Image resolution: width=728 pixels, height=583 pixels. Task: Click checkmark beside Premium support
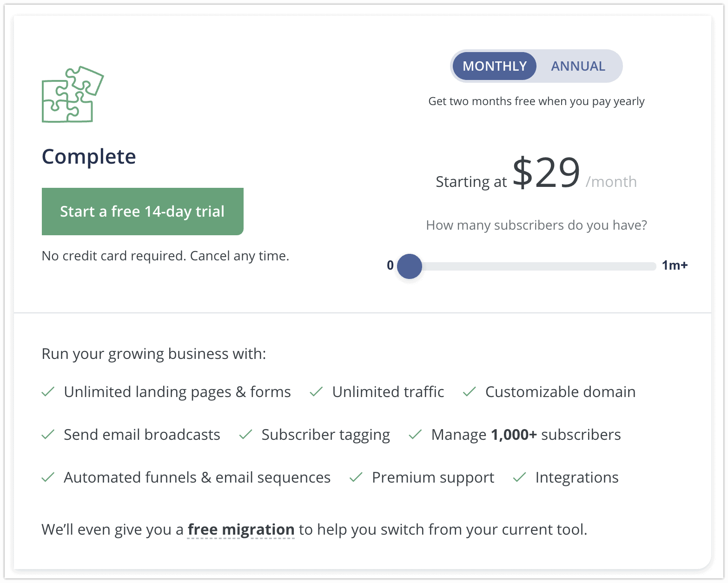point(356,477)
